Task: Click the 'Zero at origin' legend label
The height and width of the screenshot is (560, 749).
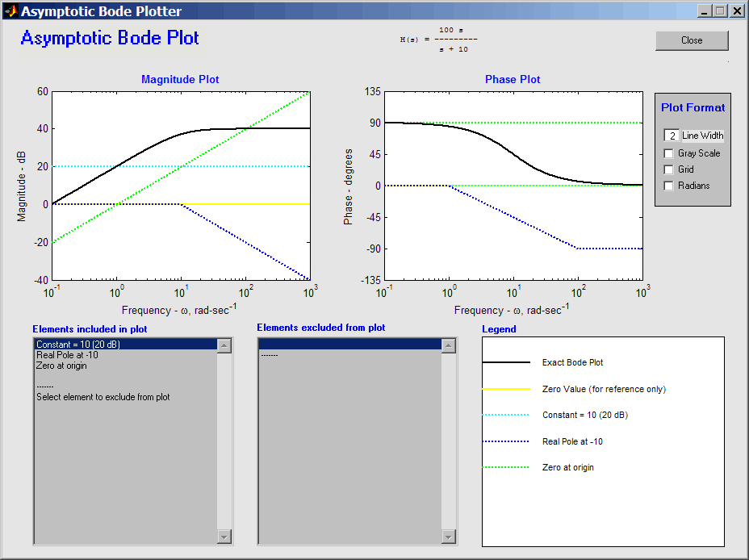Action: 568,467
